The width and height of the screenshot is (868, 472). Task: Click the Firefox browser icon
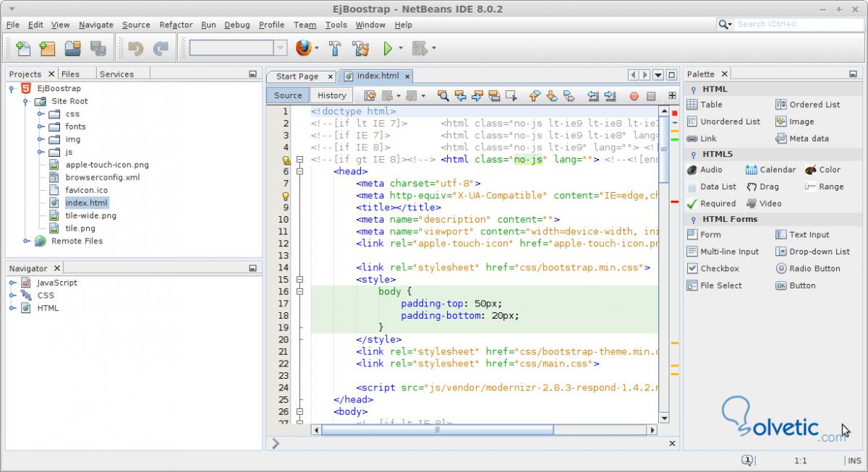pyautogui.click(x=304, y=48)
